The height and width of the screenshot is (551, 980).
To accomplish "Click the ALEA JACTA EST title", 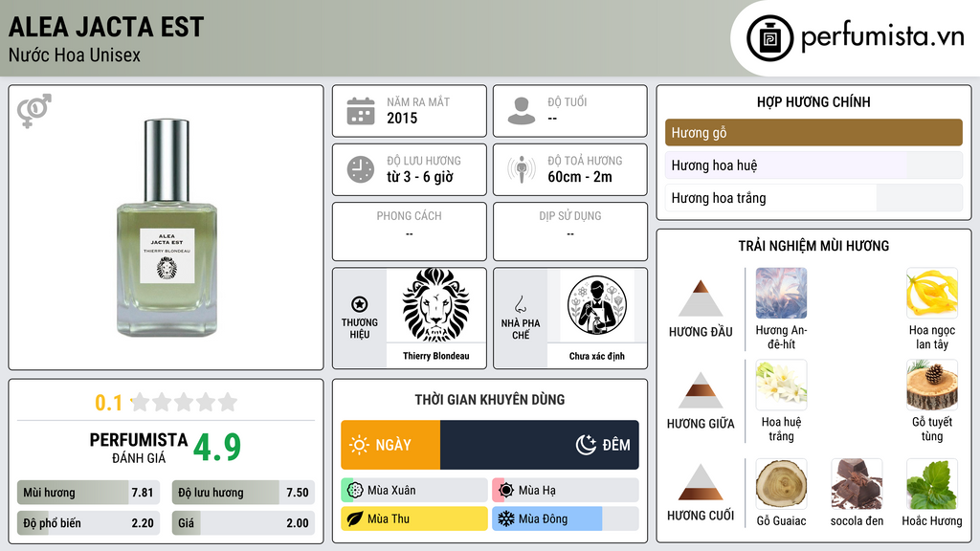I will (x=106, y=27).
